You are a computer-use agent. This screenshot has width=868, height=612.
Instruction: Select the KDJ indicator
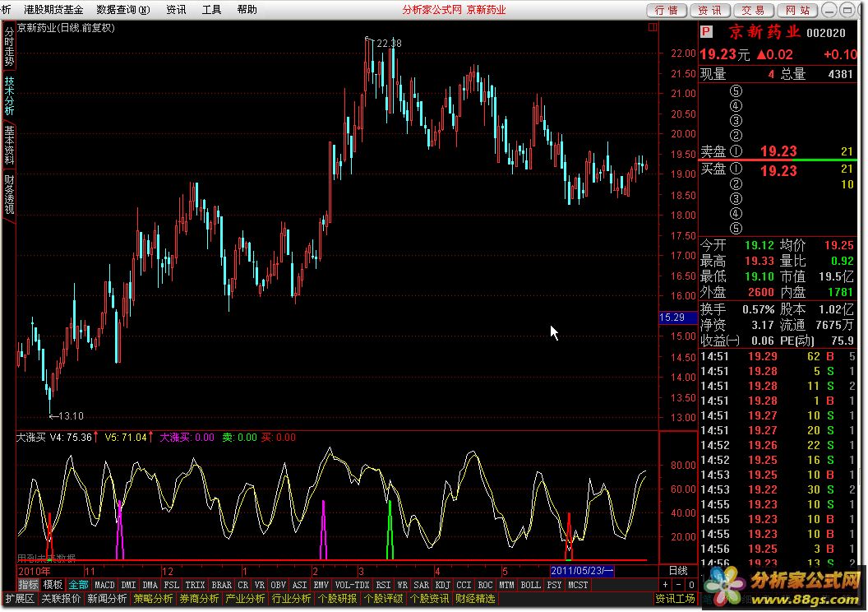[x=443, y=585]
